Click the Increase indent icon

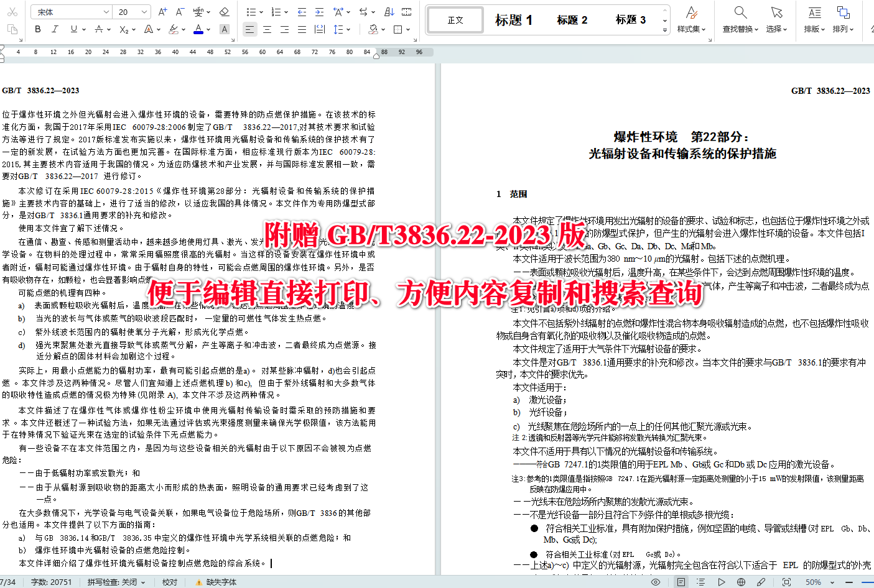[319, 12]
